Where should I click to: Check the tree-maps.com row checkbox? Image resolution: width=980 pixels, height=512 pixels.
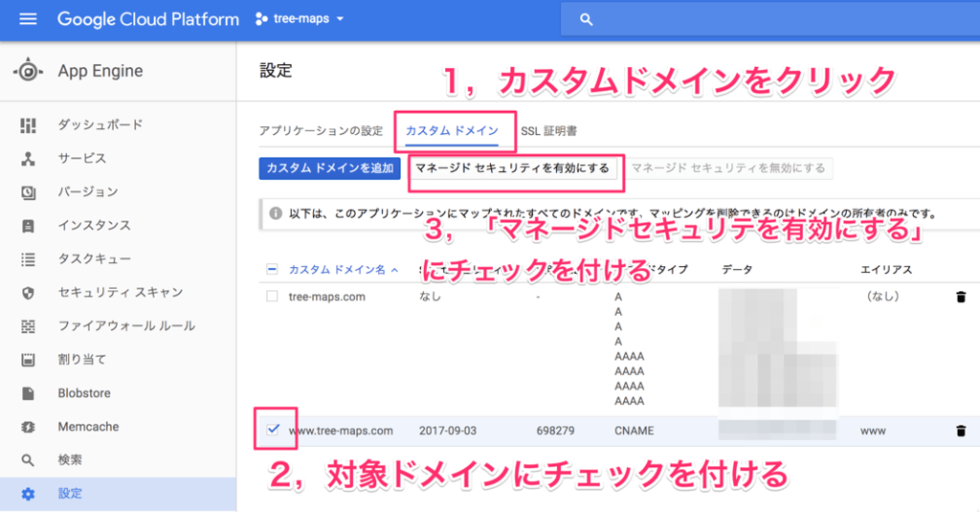(272, 297)
